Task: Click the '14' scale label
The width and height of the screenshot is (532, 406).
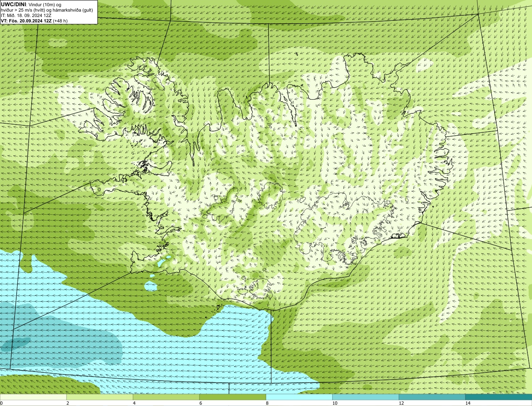Action: pos(468,403)
